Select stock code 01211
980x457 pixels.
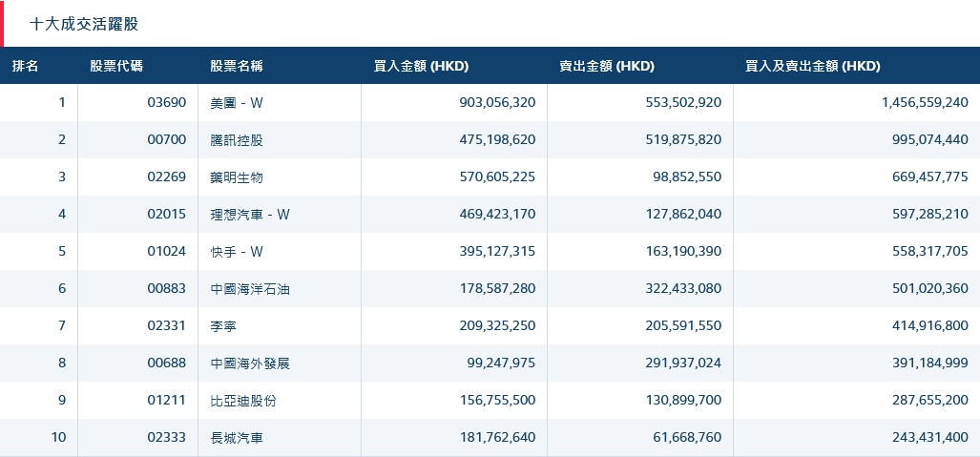(167, 400)
